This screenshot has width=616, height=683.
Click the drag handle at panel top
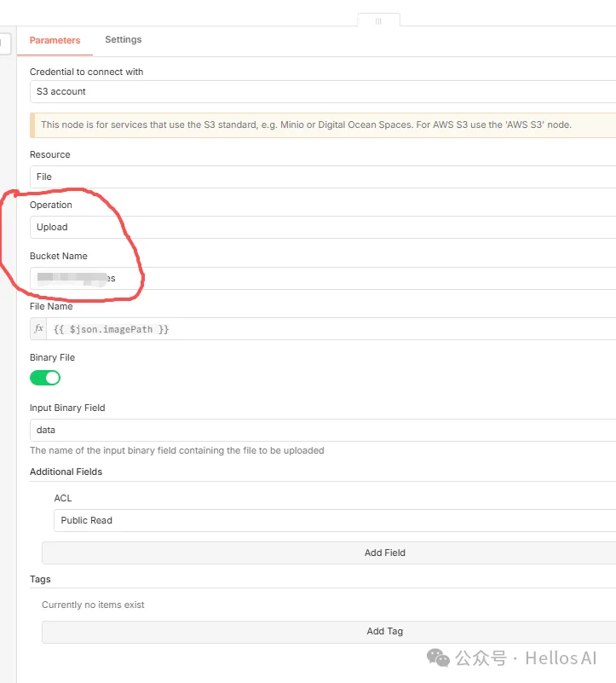[378, 20]
